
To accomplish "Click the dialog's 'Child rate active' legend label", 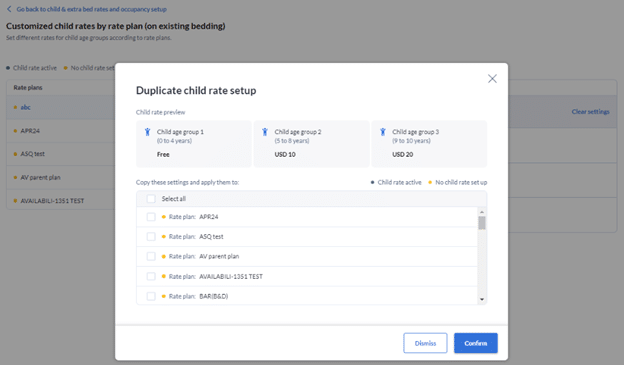I will [x=399, y=182].
